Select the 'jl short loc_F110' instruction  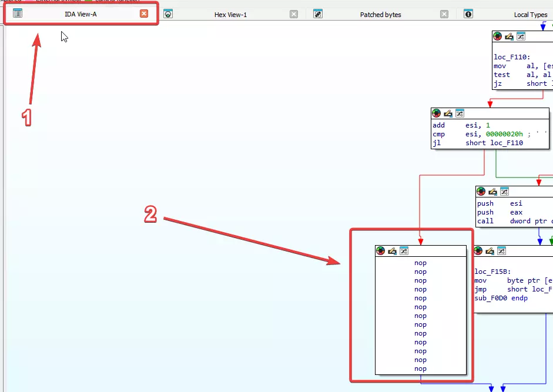[x=478, y=143]
